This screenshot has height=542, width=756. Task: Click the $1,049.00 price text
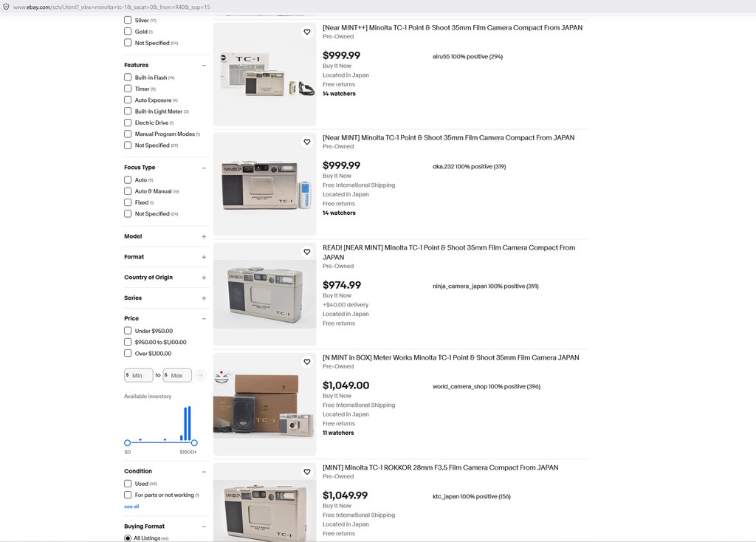click(346, 385)
